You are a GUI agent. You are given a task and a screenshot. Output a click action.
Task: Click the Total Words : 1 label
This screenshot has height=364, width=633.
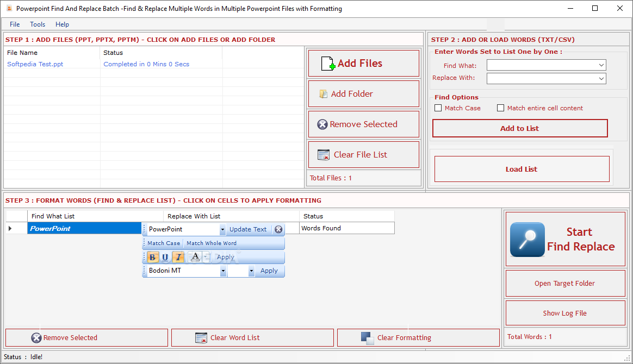(x=529, y=337)
